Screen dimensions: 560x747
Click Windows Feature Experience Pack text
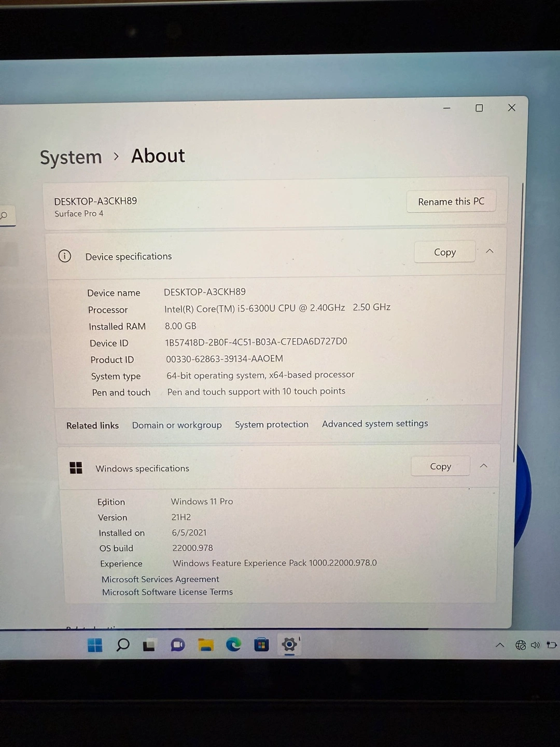click(x=275, y=563)
